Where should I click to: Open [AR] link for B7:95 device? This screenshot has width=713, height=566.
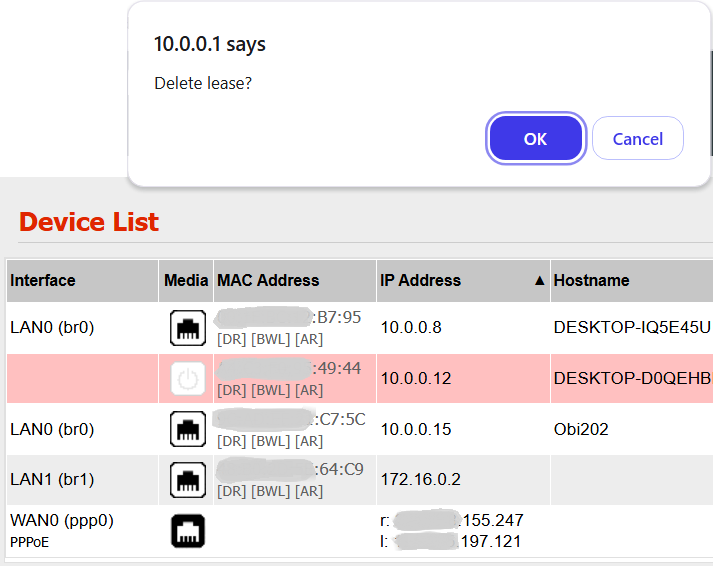click(x=309, y=340)
